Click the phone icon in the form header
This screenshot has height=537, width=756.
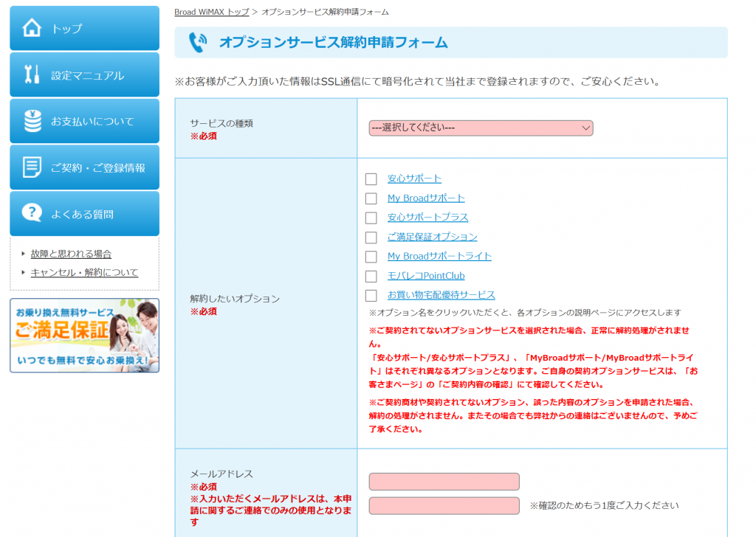pyautogui.click(x=198, y=42)
